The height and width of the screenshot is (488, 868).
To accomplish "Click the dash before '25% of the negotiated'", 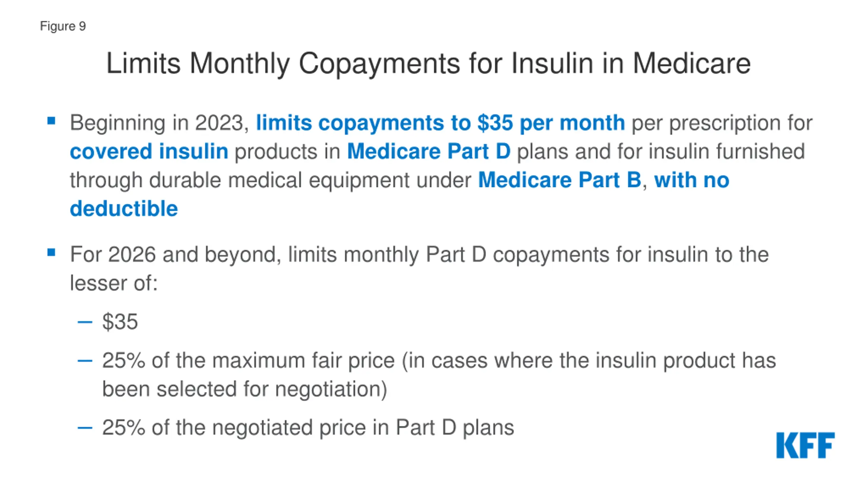I will pyautogui.click(x=85, y=428).
